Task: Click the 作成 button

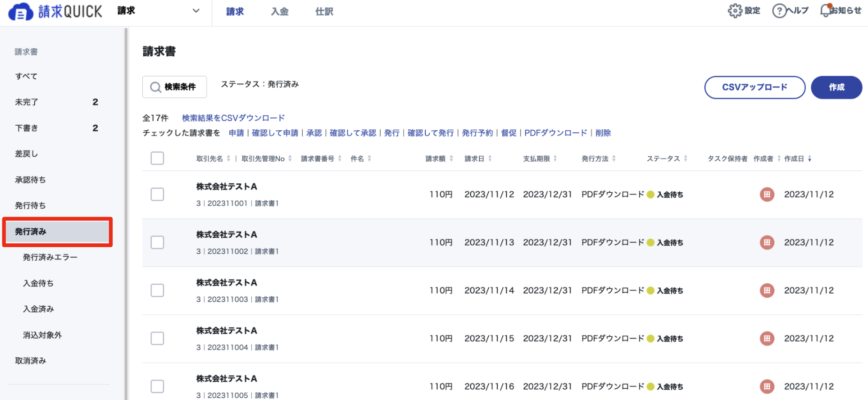Action: 837,87
